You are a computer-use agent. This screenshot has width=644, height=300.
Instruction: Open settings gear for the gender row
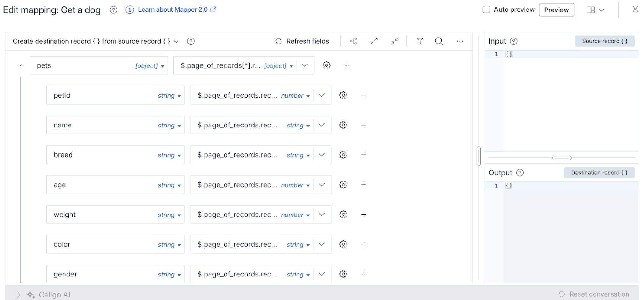tap(343, 274)
